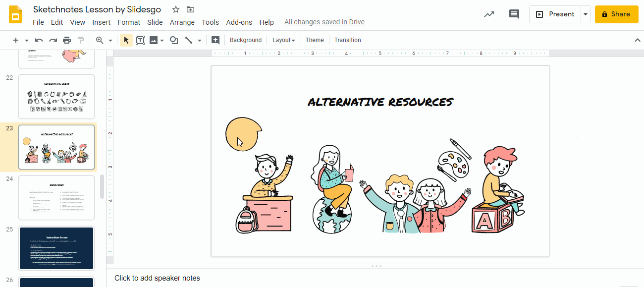Collapse the menus with the chevron
The height and width of the screenshot is (287, 644).
tap(638, 40)
